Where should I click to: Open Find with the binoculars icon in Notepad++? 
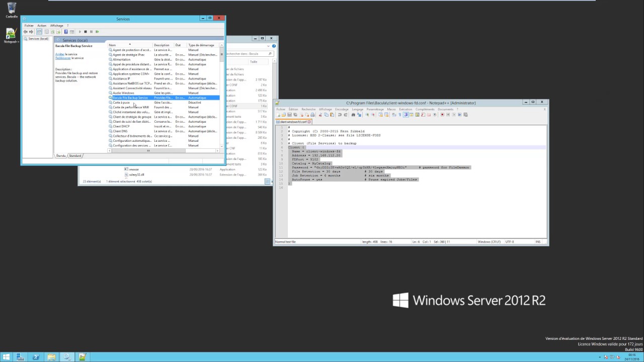click(x=353, y=115)
